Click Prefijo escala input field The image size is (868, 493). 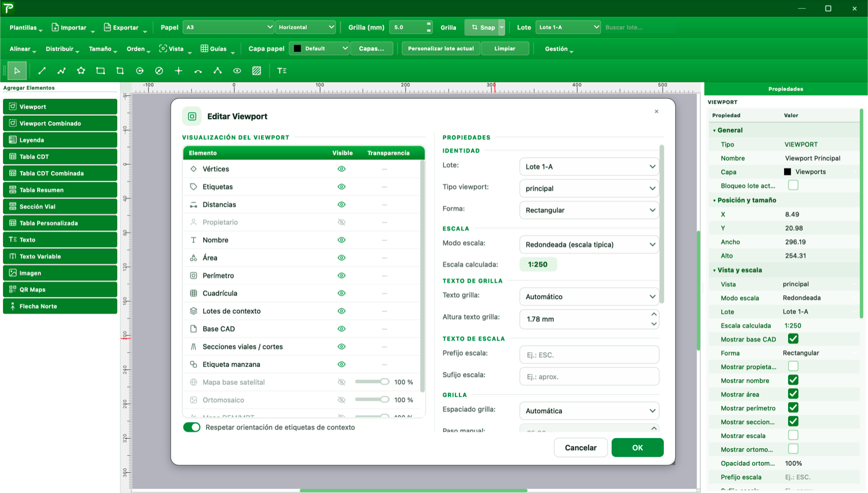coord(589,355)
